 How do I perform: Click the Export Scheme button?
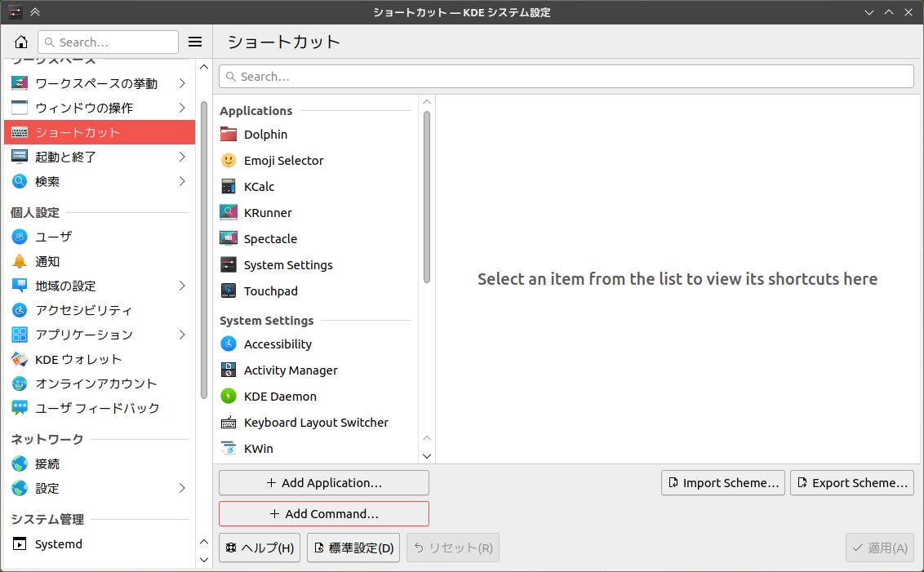pos(852,483)
